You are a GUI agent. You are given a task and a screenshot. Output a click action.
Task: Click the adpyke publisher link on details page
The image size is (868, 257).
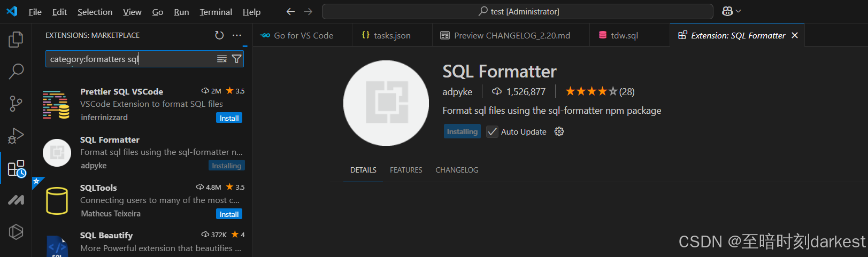[457, 92]
